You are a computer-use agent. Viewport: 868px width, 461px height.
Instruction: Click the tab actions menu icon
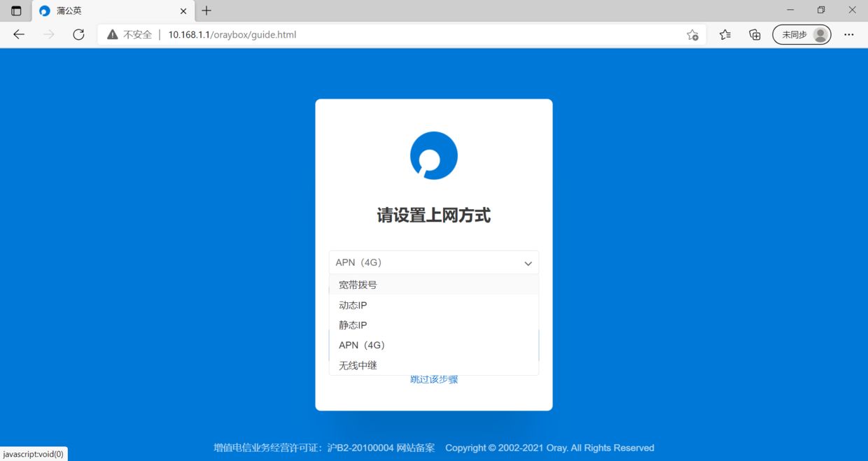[16, 10]
